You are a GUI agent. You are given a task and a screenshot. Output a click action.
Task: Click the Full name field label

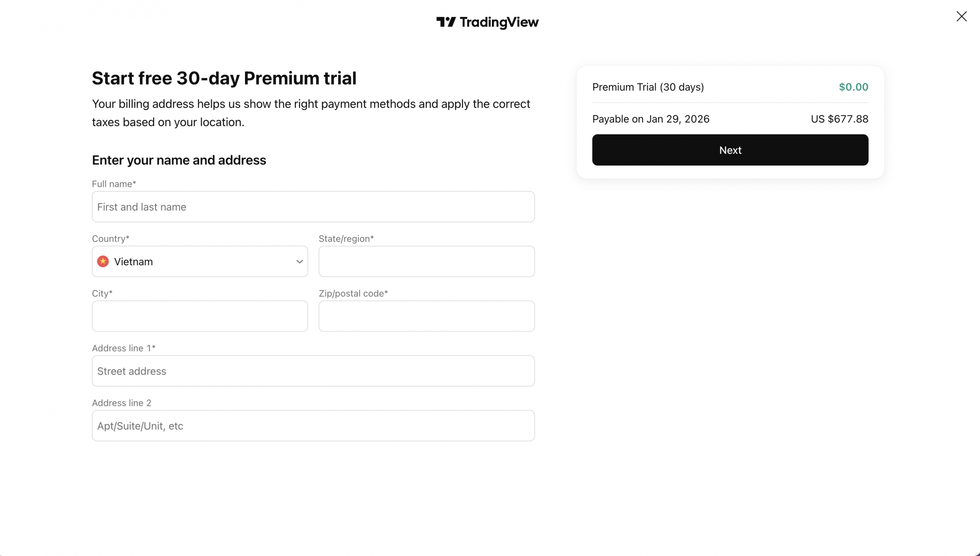[114, 184]
